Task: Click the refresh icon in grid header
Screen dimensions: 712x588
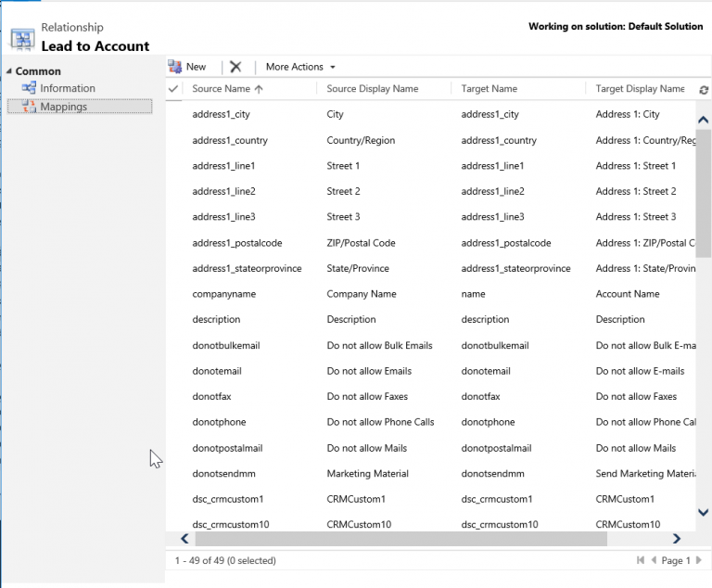Action: (x=703, y=90)
